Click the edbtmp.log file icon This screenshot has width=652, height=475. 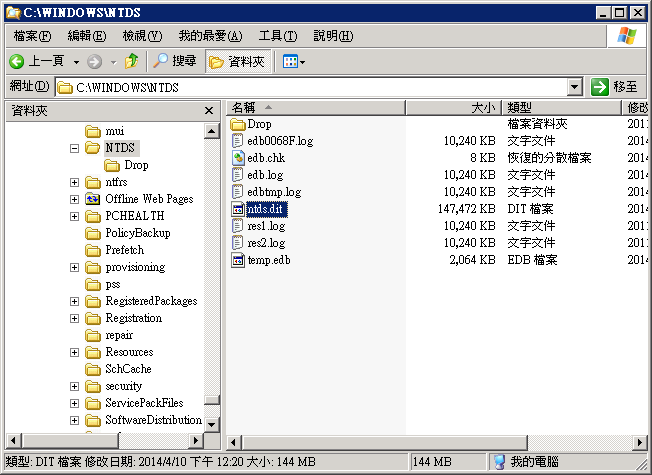238,192
